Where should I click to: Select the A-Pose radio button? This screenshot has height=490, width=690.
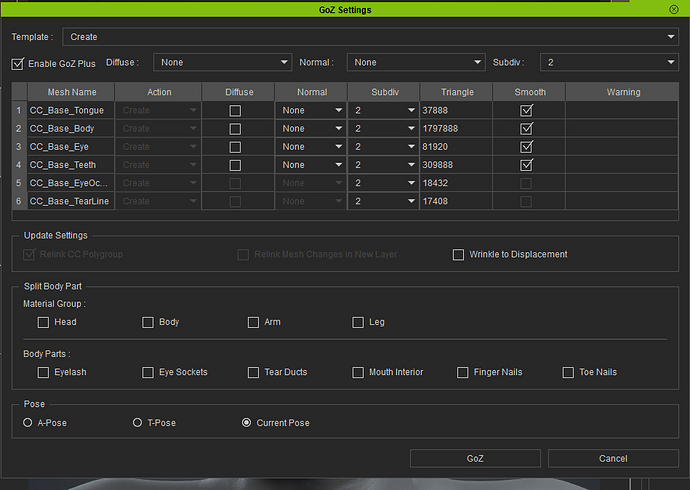pyautogui.click(x=28, y=423)
